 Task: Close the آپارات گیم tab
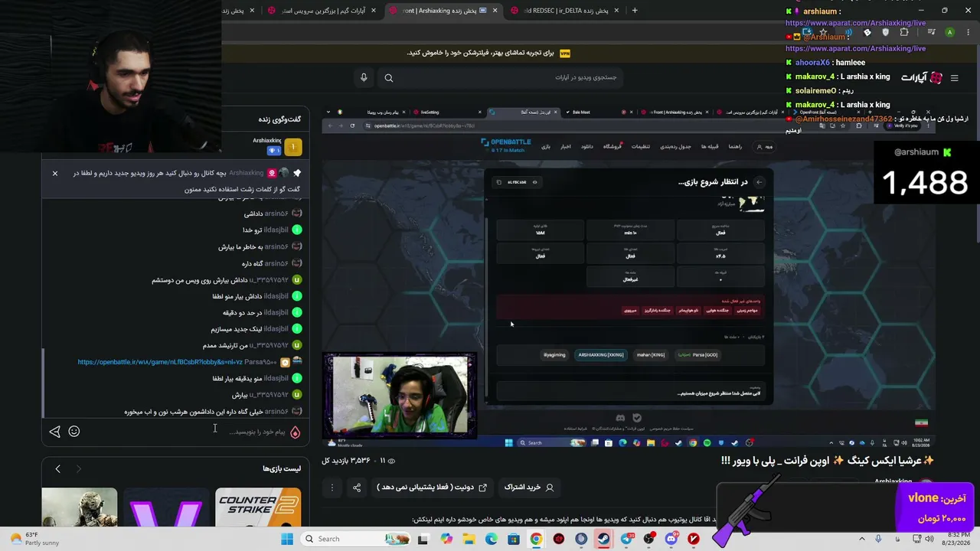tap(374, 11)
